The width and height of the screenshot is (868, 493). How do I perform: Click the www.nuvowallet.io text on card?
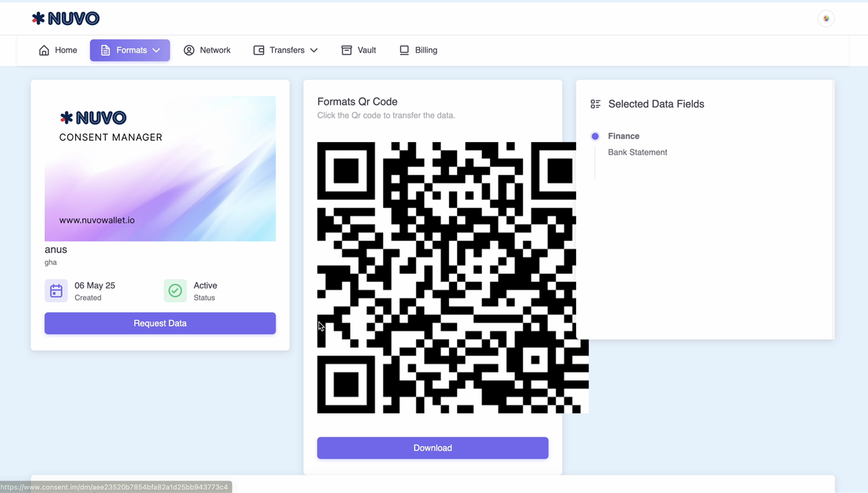click(97, 220)
